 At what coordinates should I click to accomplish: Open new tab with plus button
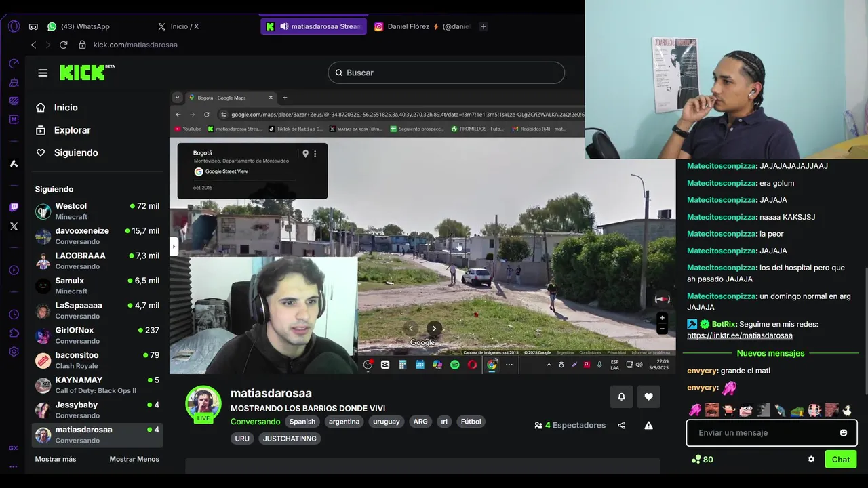click(x=484, y=26)
